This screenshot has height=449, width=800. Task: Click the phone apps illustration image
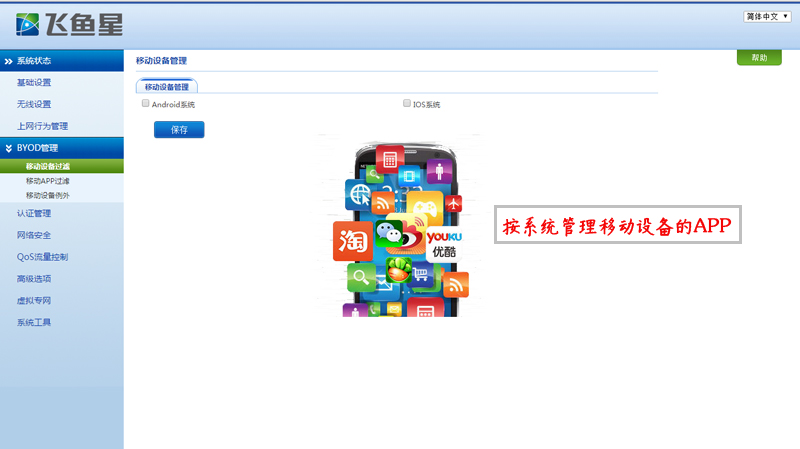pyautogui.click(x=399, y=226)
